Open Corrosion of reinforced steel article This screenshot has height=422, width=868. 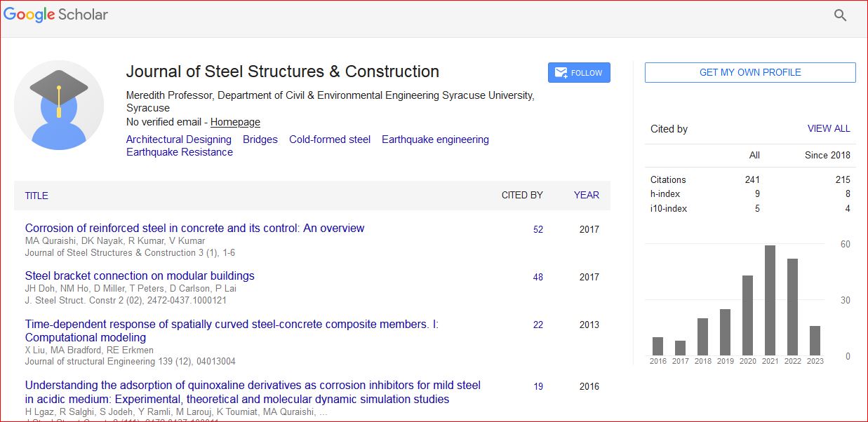(194, 228)
